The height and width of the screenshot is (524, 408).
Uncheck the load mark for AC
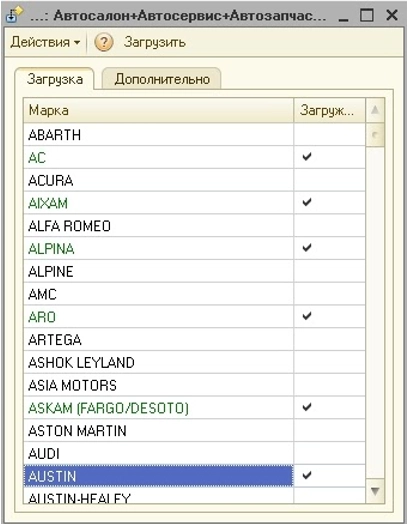(x=307, y=156)
